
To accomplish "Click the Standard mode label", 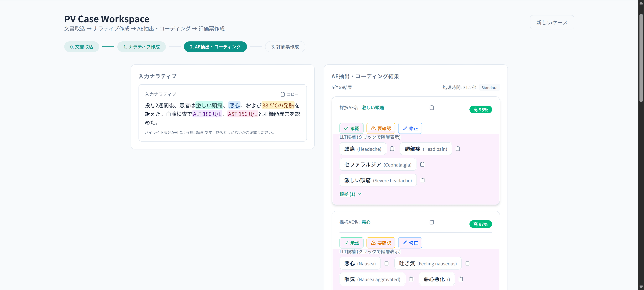I will coord(489,88).
